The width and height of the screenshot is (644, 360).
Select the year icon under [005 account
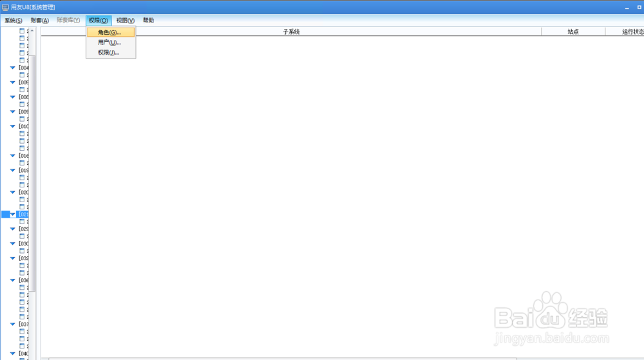pos(22,90)
